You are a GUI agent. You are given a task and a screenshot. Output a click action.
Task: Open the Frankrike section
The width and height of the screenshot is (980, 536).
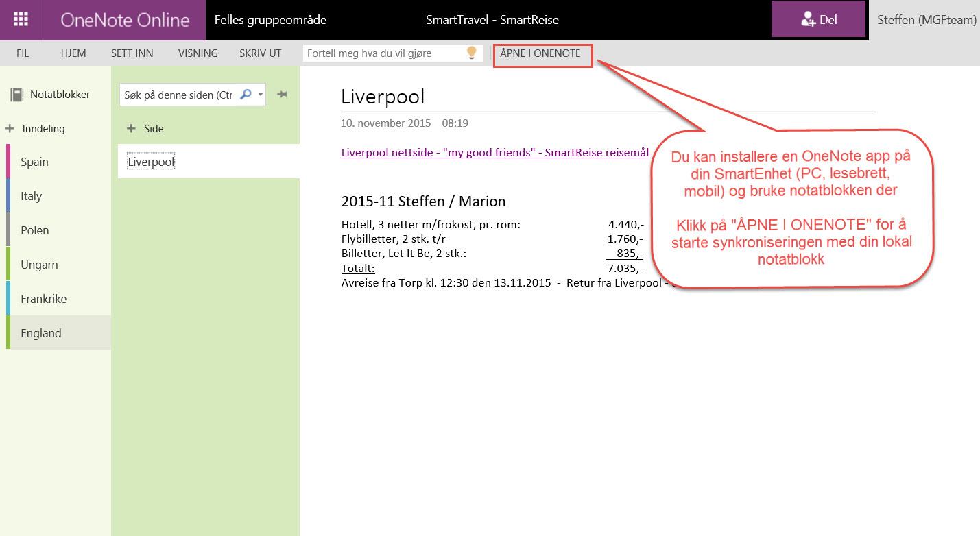[x=58, y=299]
